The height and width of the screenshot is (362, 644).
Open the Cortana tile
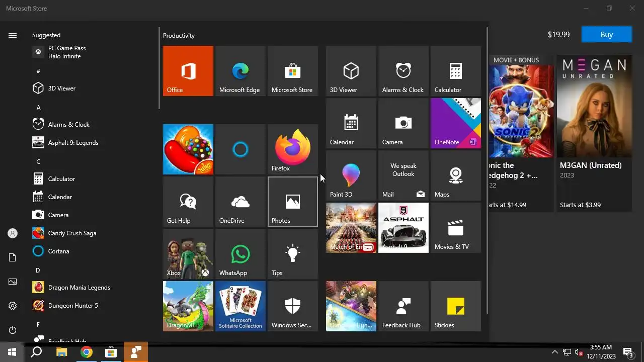[240, 149]
